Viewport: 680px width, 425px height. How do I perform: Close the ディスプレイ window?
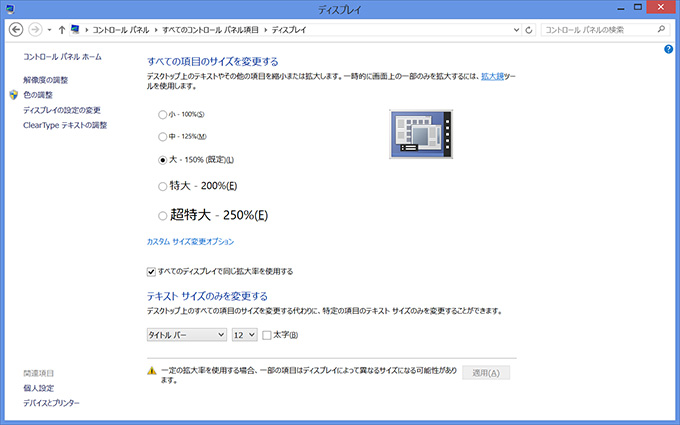click(661, 7)
